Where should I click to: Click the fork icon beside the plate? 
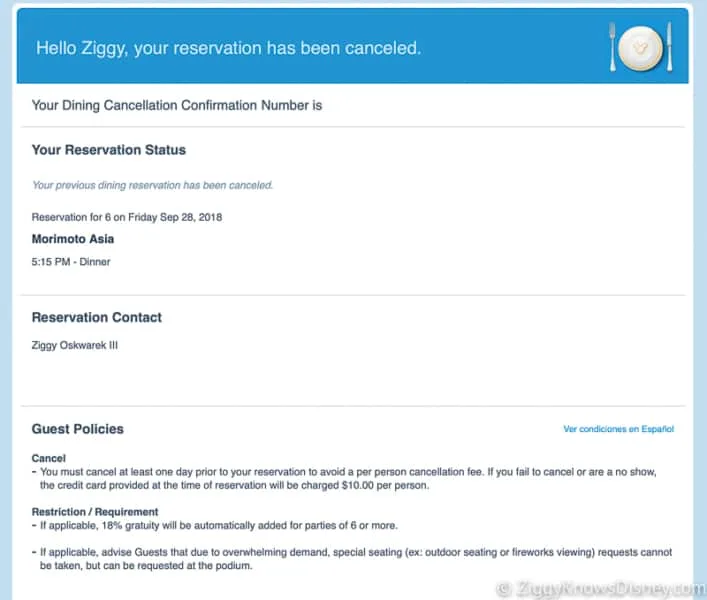click(612, 47)
